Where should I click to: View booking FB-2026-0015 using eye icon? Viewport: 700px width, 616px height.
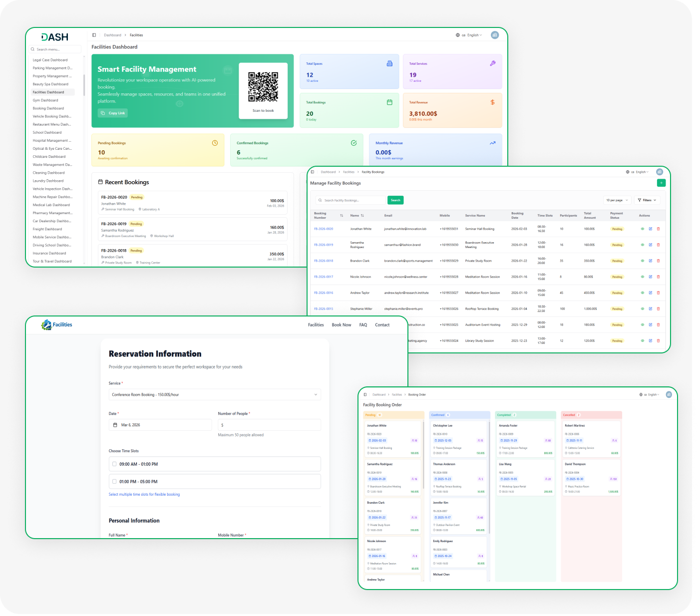point(642,308)
